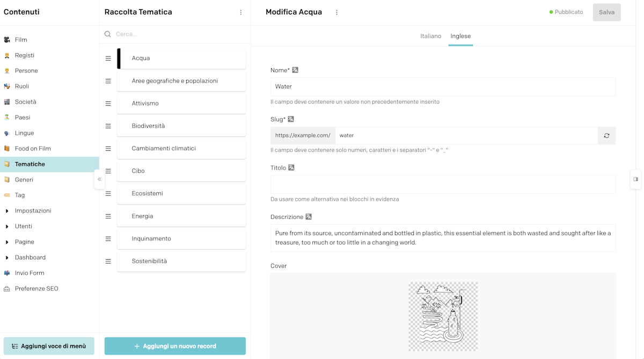Viewport: 644px width, 359px height.
Task: Switch to the Italiano tab
Action: (430, 36)
